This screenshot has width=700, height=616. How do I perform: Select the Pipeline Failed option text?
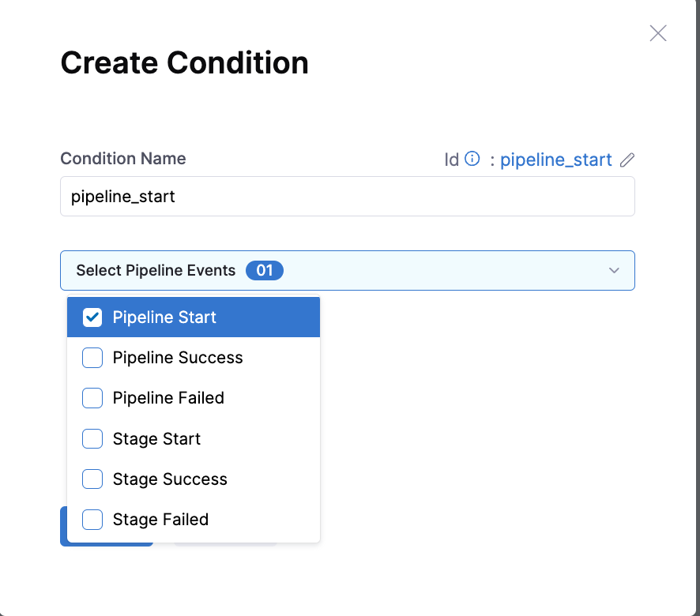168,398
